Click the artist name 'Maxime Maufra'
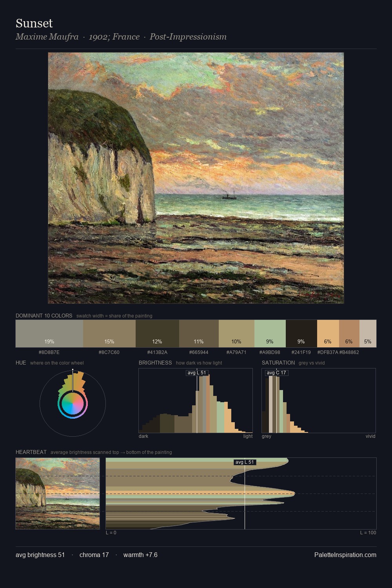Image resolution: width=392 pixels, height=588 pixels. click(x=47, y=37)
